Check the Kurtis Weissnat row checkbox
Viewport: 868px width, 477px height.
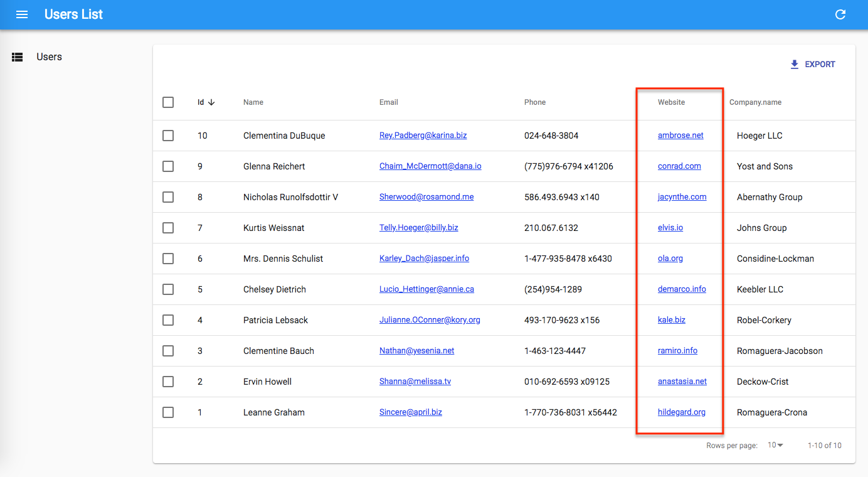coord(168,228)
